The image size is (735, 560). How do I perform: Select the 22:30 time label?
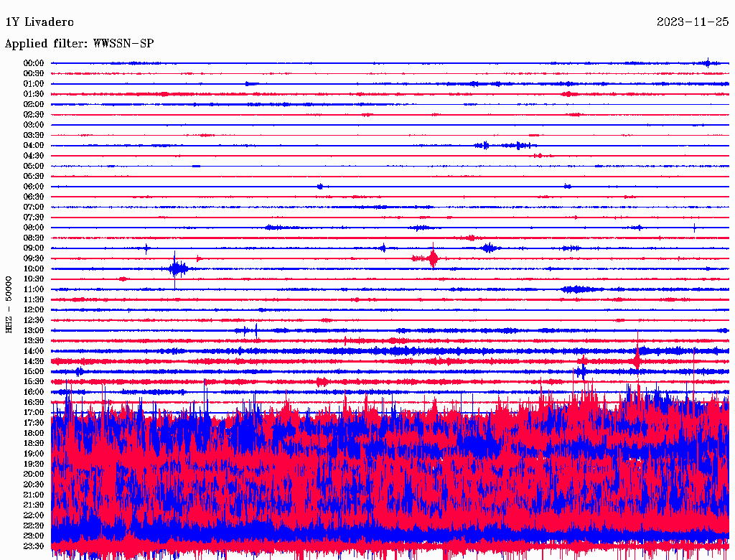[33, 526]
